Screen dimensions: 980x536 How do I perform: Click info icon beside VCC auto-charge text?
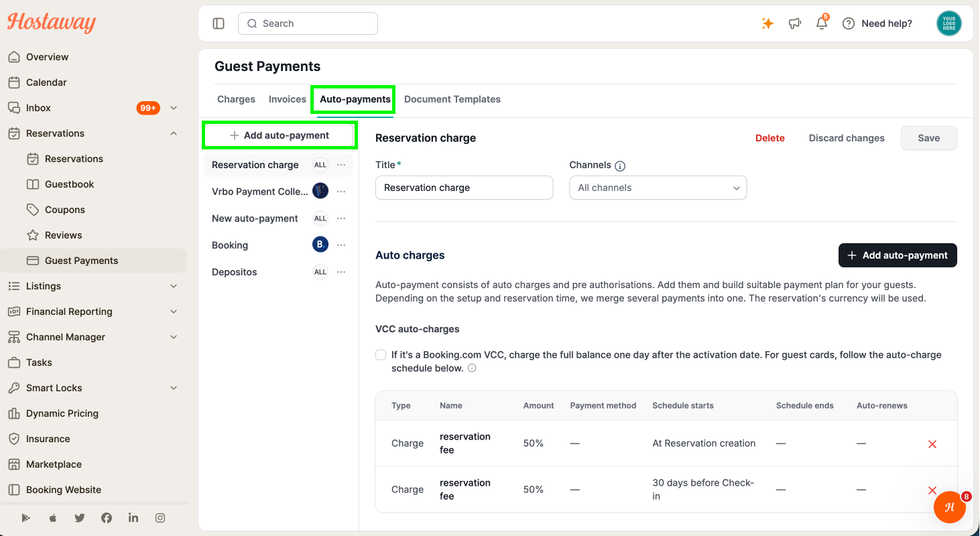472,368
